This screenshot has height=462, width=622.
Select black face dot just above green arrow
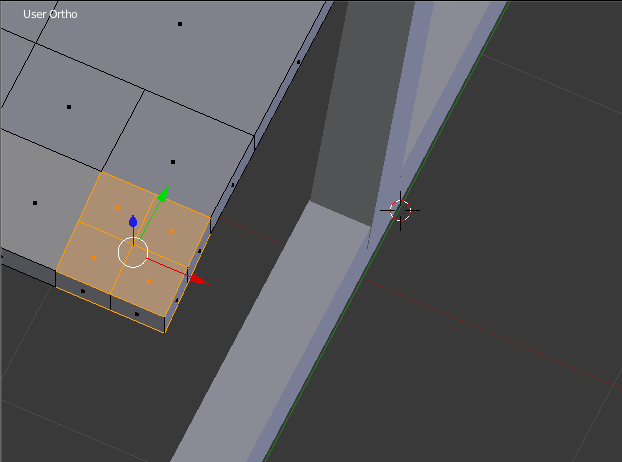point(173,162)
